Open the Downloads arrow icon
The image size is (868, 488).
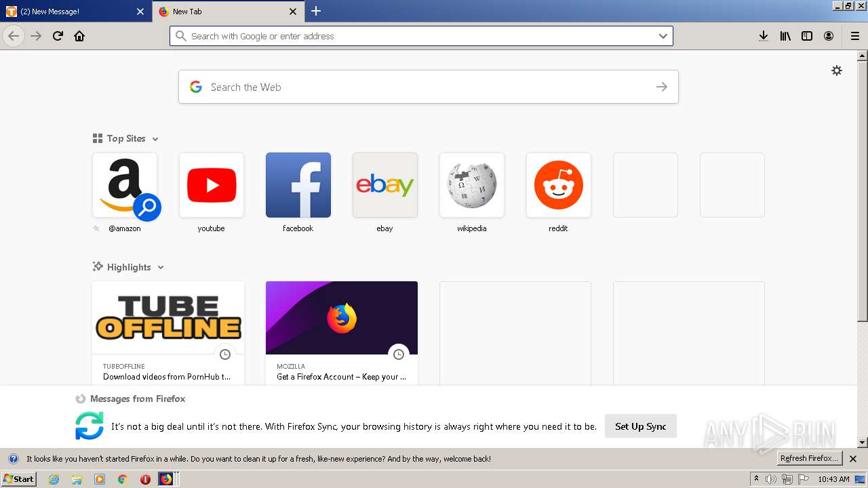coord(764,36)
